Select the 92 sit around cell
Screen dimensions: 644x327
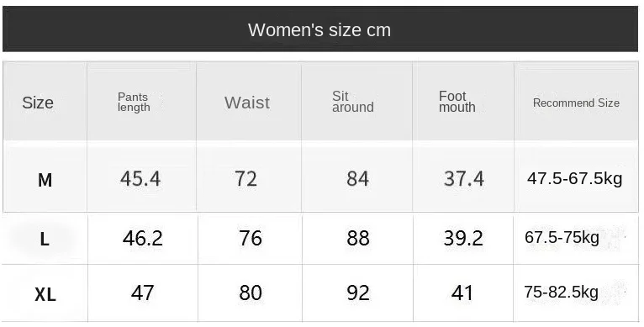coord(358,293)
